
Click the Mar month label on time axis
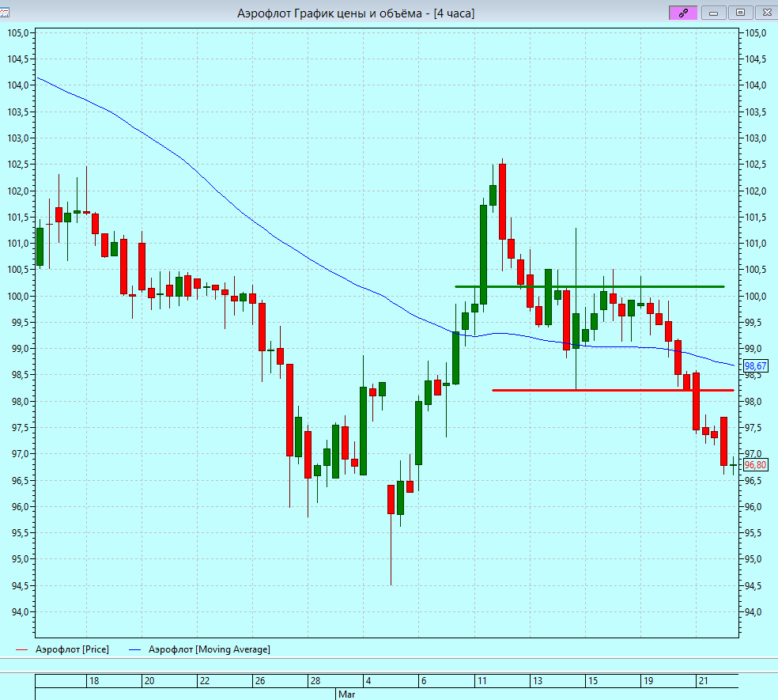[347, 694]
